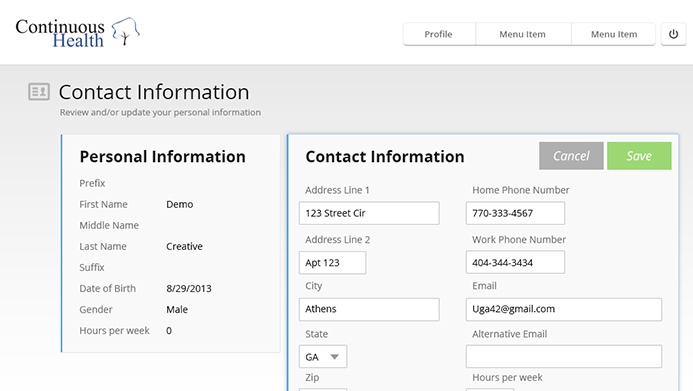Click the Home Phone Number field
Image resolution: width=693 pixels, height=391 pixels.
pyautogui.click(x=515, y=213)
